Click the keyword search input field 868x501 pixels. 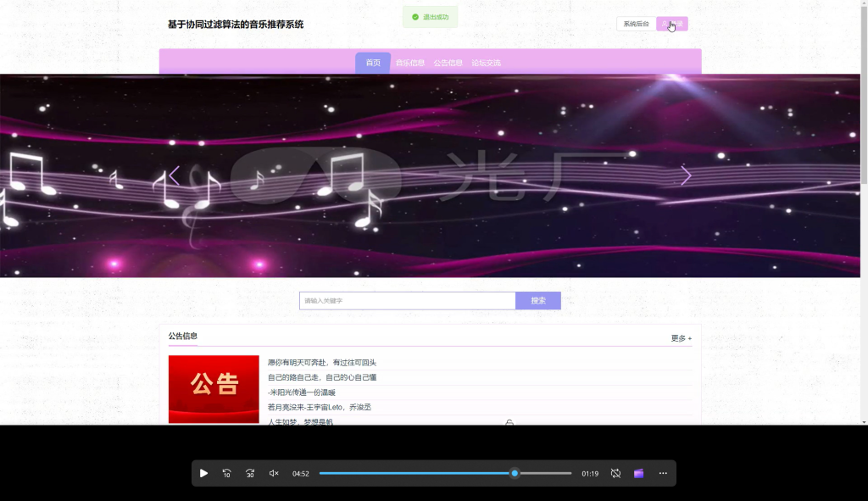tap(408, 301)
